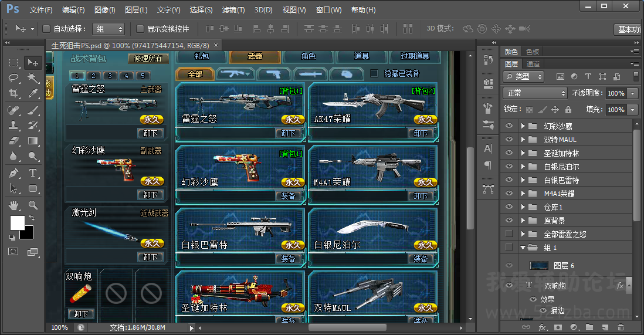
Task: Select the Spot Healing Brush tool
Action: pyautogui.click(x=13, y=110)
